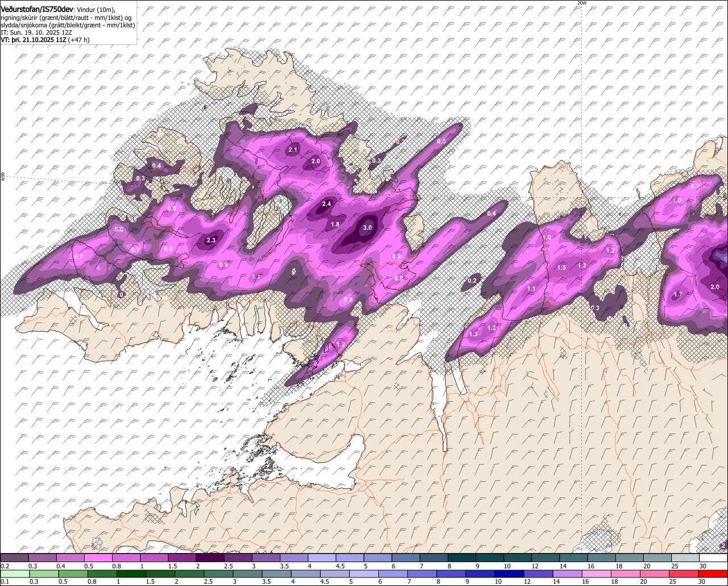Click the dark mauve 0.2 rain legend swatch

point(14,558)
